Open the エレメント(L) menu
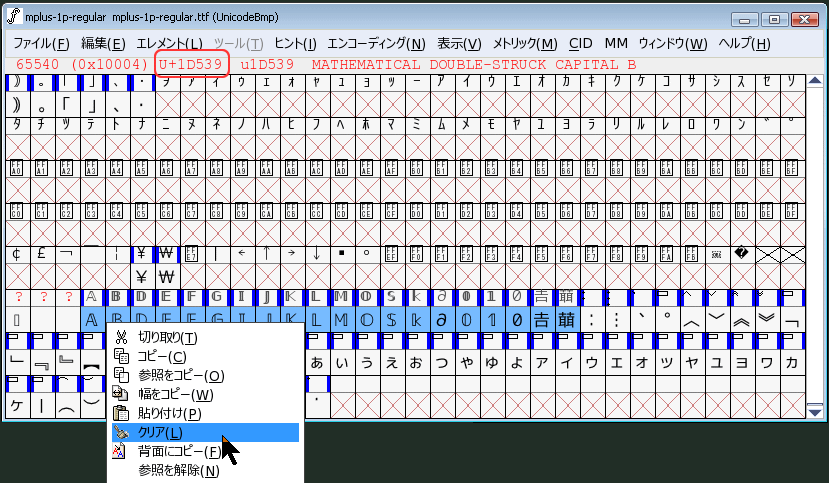Image resolution: width=829 pixels, height=483 pixels. tap(169, 43)
